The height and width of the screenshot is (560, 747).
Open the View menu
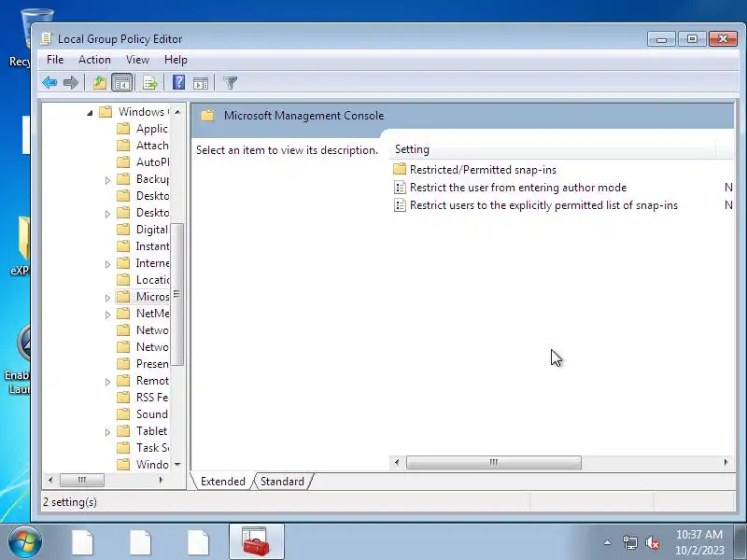pos(137,60)
